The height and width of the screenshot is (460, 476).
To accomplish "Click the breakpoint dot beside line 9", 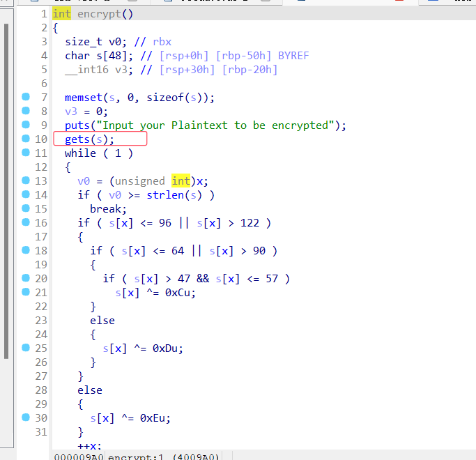I will (x=26, y=125).
